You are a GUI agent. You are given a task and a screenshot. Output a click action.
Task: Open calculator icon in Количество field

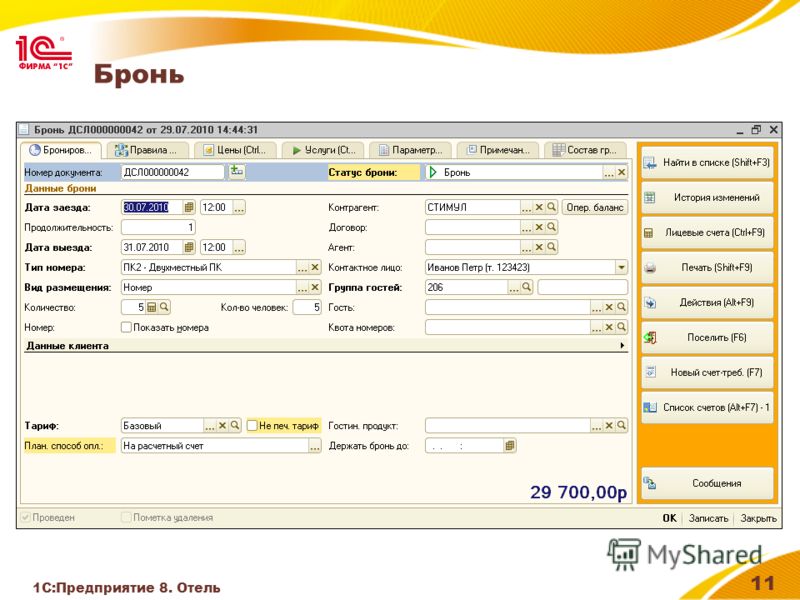coord(152,307)
